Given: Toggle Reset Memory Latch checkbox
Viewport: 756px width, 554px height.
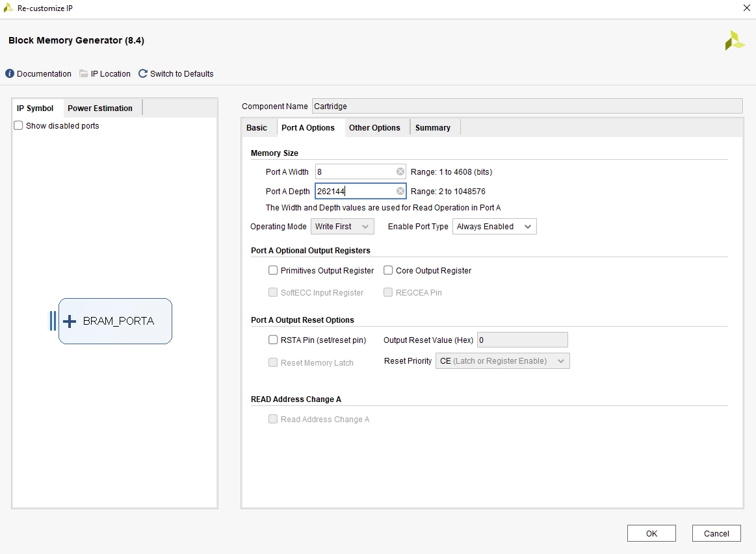Looking at the screenshot, I should [x=273, y=362].
